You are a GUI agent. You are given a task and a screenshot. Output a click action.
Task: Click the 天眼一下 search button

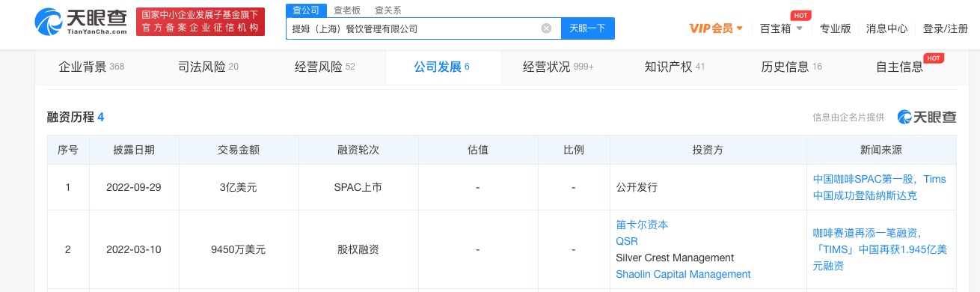pos(587,28)
